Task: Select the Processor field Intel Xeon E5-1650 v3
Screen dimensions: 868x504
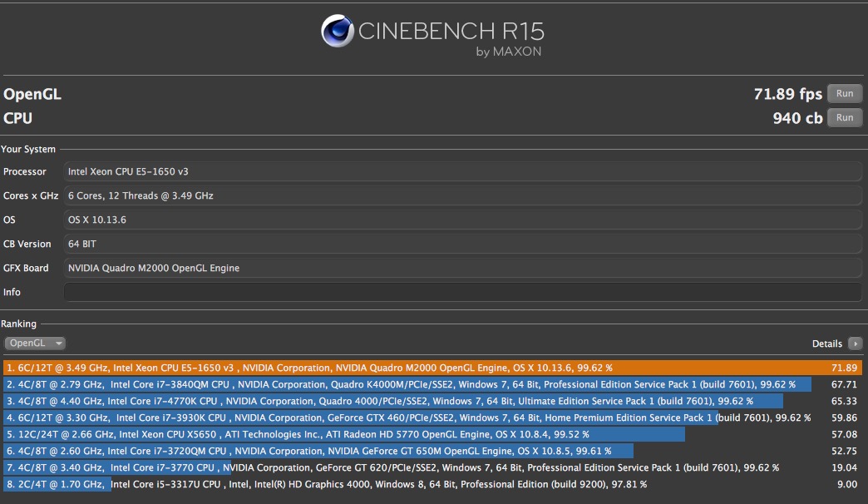Action: (x=462, y=171)
